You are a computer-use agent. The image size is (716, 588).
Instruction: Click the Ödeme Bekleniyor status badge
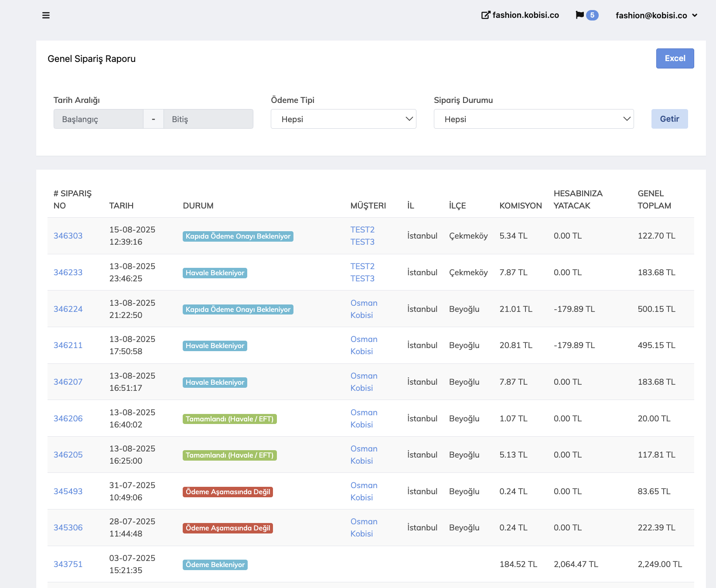(x=215, y=565)
